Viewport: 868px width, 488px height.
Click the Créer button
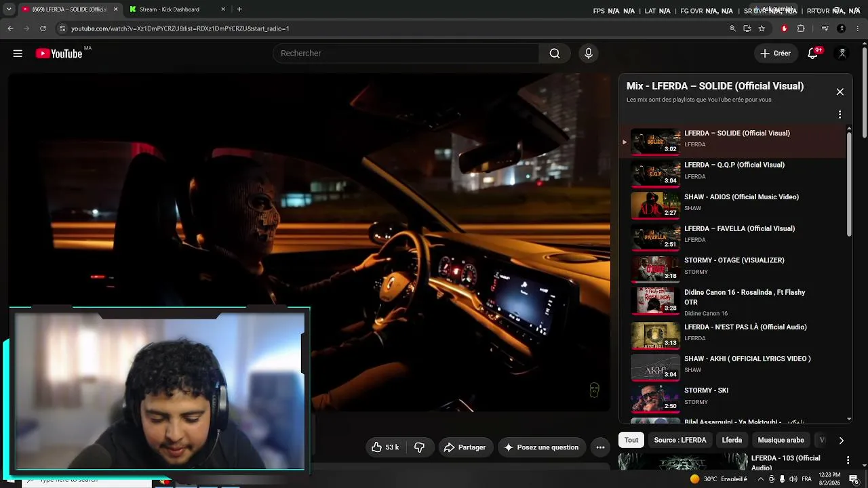coord(775,54)
